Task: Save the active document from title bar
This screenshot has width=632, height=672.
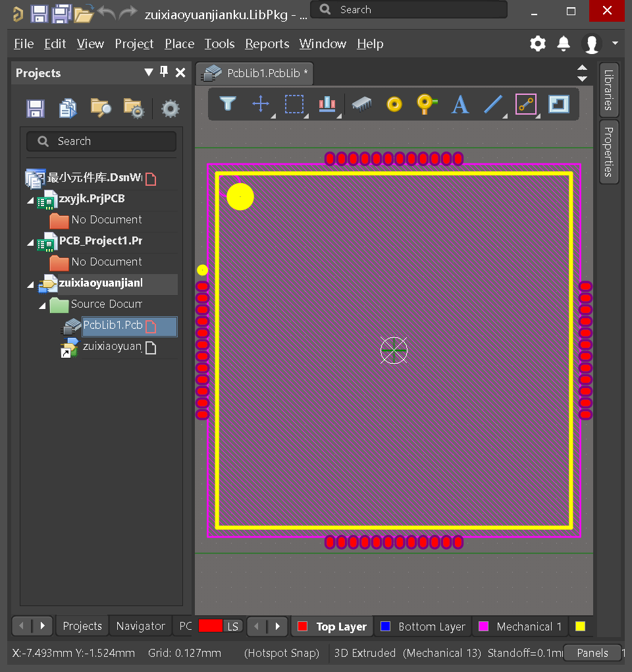Action: point(39,14)
